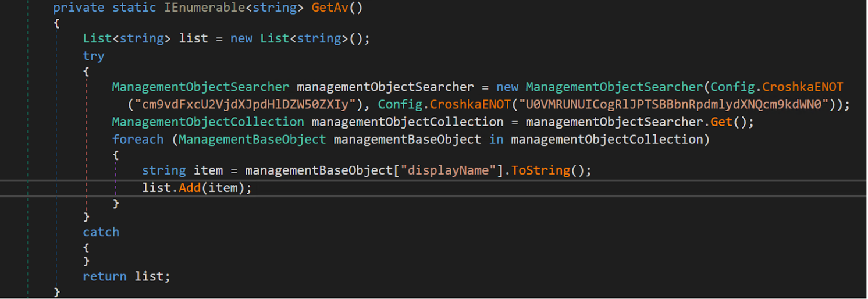Click the GetAv method name
Screen dimensions: 868x299
[330, 8]
